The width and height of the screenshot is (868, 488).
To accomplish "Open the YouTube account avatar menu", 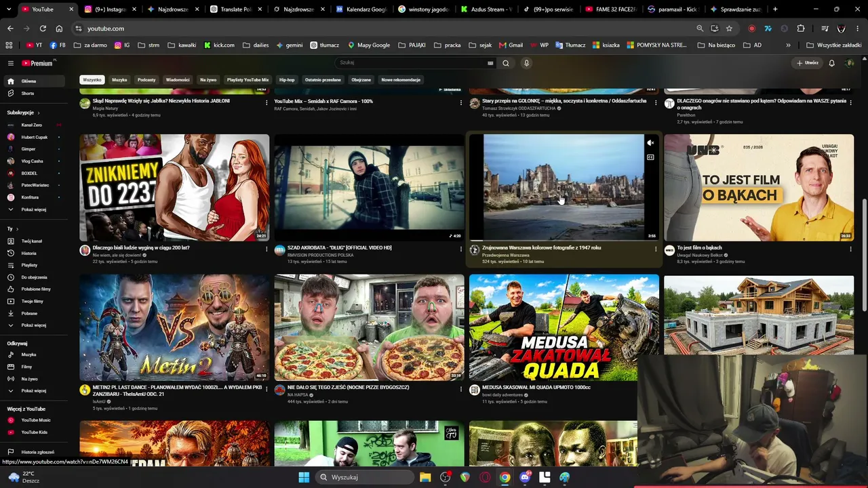I will click(849, 63).
